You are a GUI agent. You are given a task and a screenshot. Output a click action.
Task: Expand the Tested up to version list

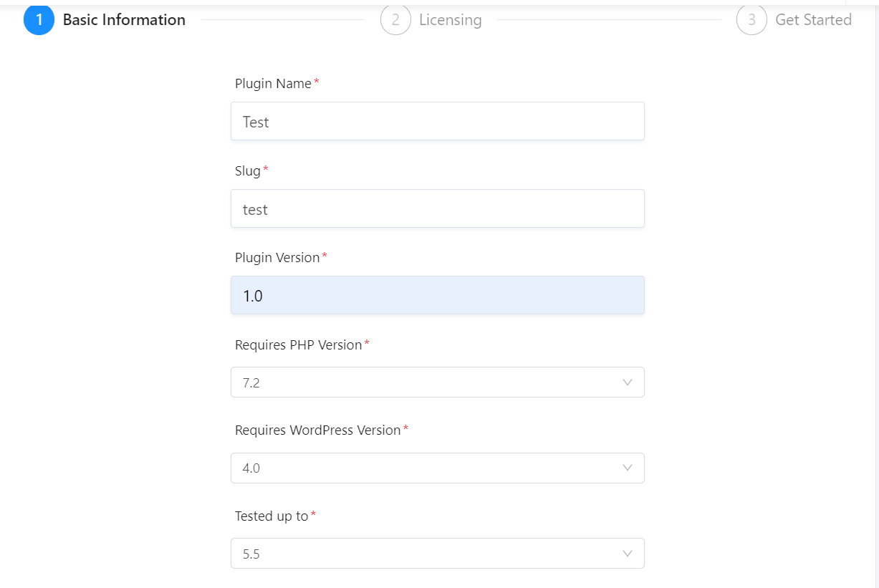[x=437, y=553]
